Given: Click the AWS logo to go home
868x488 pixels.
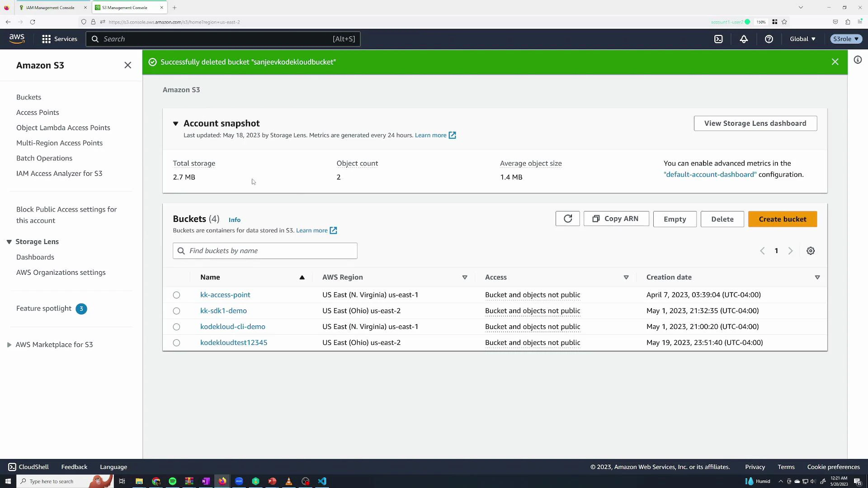Looking at the screenshot, I should click(x=16, y=38).
